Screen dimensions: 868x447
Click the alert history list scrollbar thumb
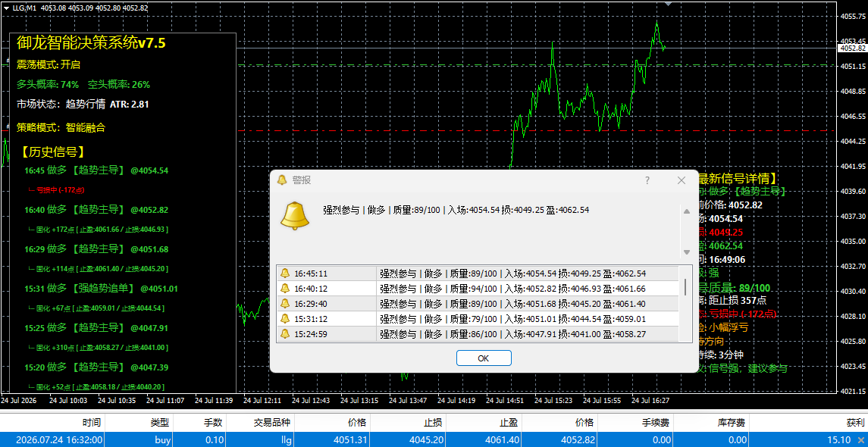(685, 287)
